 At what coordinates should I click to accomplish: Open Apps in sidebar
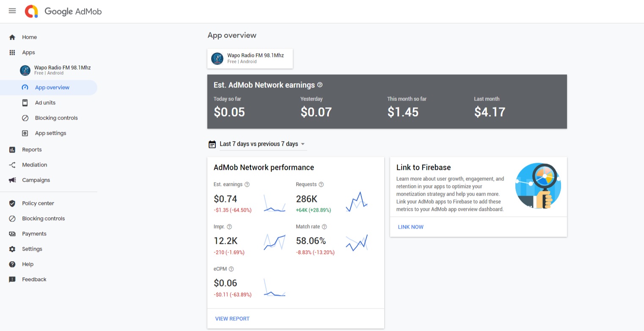[x=49, y=52]
